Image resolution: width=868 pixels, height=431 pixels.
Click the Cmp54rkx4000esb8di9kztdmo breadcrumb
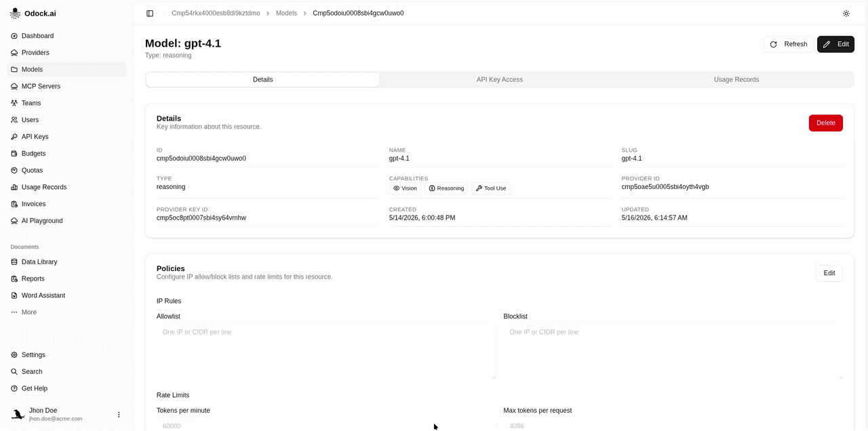(x=216, y=14)
